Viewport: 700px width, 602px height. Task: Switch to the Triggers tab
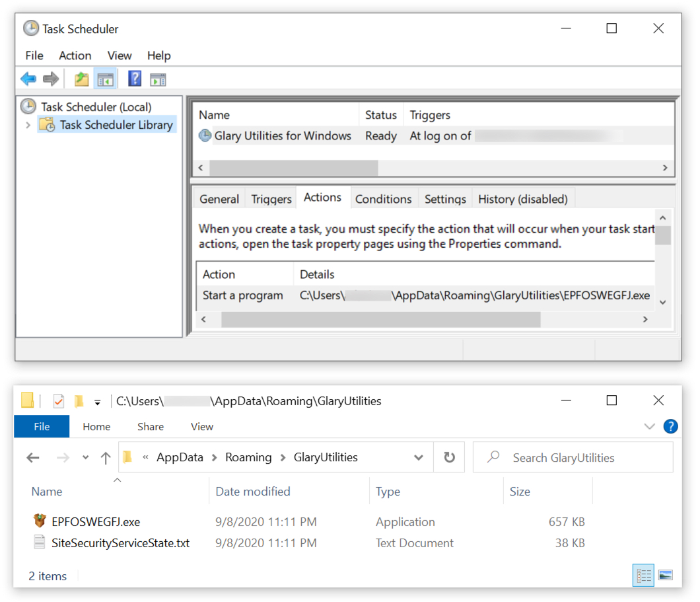point(271,199)
